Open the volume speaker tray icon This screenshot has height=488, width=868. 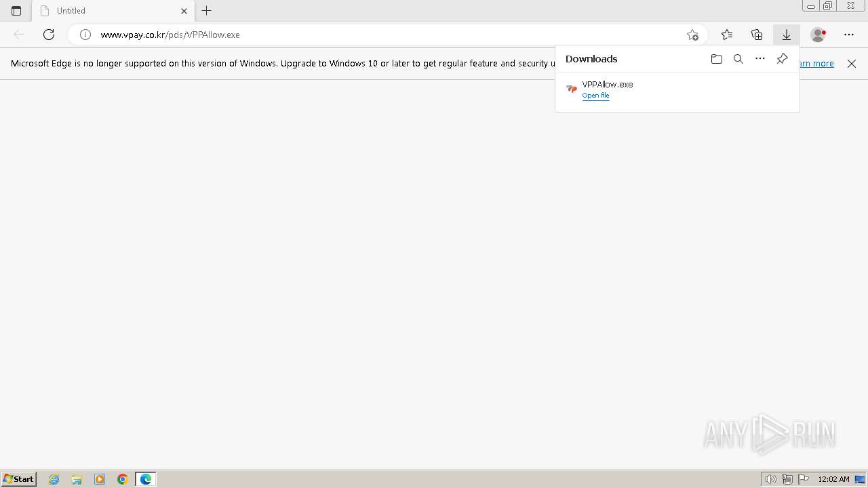(x=771, y=479)
